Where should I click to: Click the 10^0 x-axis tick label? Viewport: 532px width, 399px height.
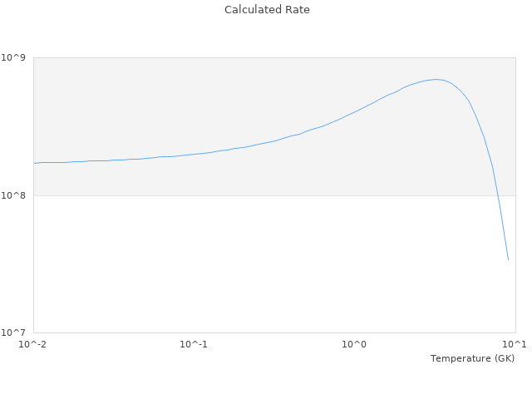pos(354,344)
